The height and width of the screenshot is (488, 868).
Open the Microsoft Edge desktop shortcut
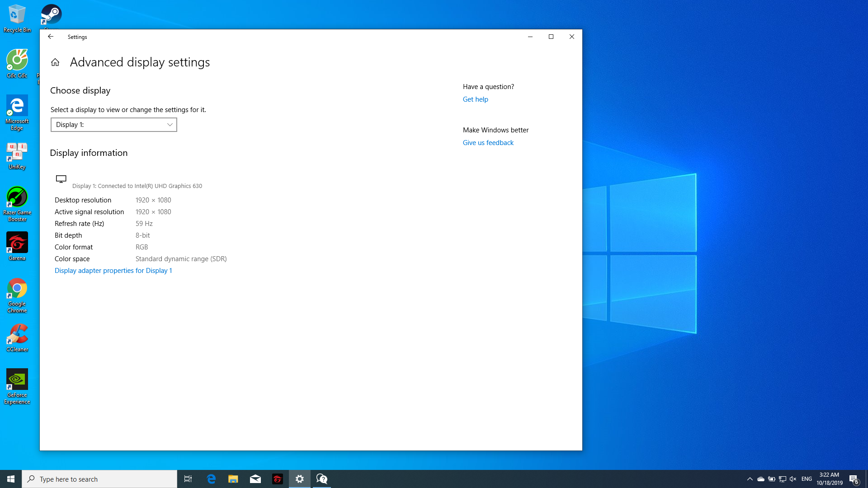click(x=17, y=113)
